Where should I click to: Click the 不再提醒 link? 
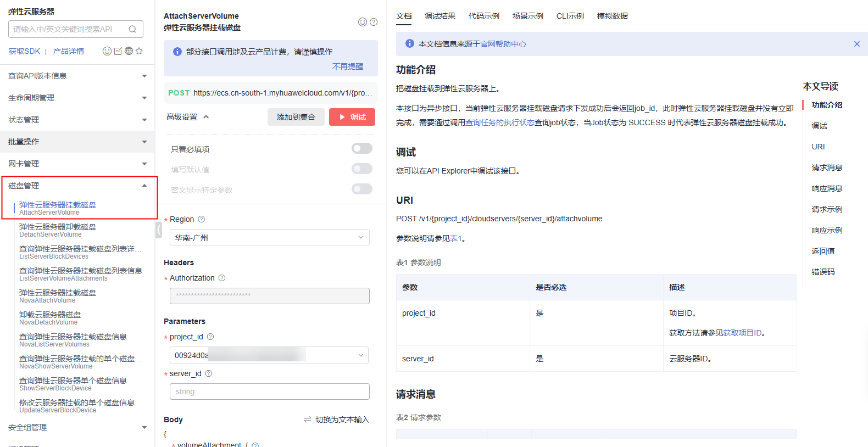(x=348, y=66)
